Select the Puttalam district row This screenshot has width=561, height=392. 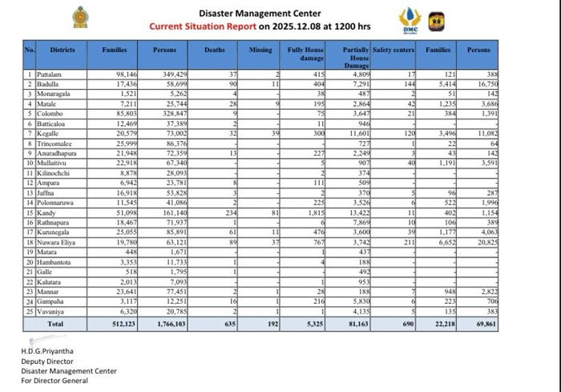[x=51, y=74]
